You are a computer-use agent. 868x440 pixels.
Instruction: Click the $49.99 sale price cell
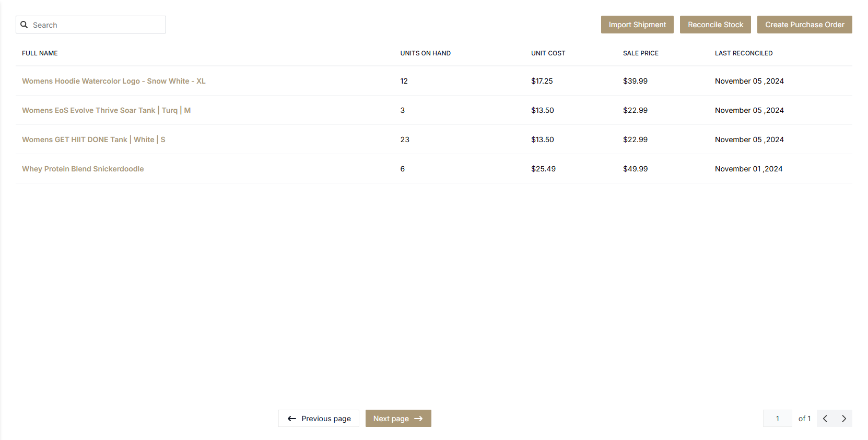click(x=635, y=169)
